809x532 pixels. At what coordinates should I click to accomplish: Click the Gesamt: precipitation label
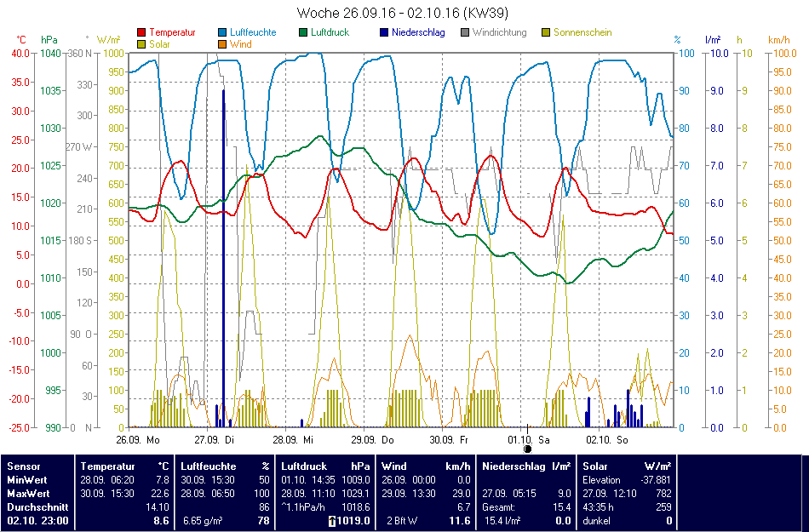click(500, 507)
